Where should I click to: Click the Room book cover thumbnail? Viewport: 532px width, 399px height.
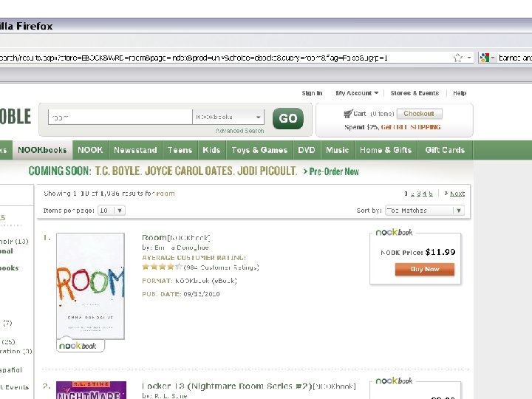90,286
